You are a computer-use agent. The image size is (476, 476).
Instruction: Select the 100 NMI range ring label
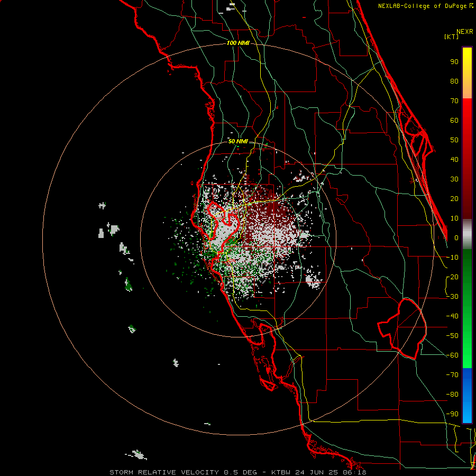click(238, 43)
